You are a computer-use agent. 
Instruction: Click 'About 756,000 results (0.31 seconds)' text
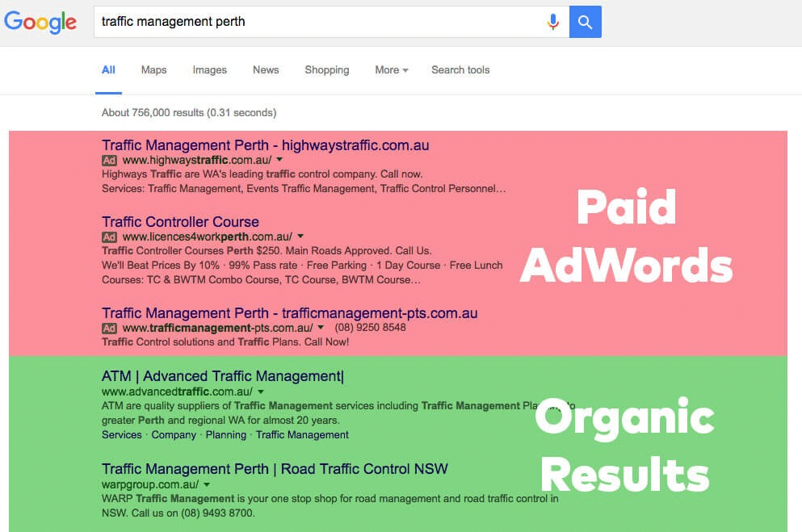tap(189, 113)
